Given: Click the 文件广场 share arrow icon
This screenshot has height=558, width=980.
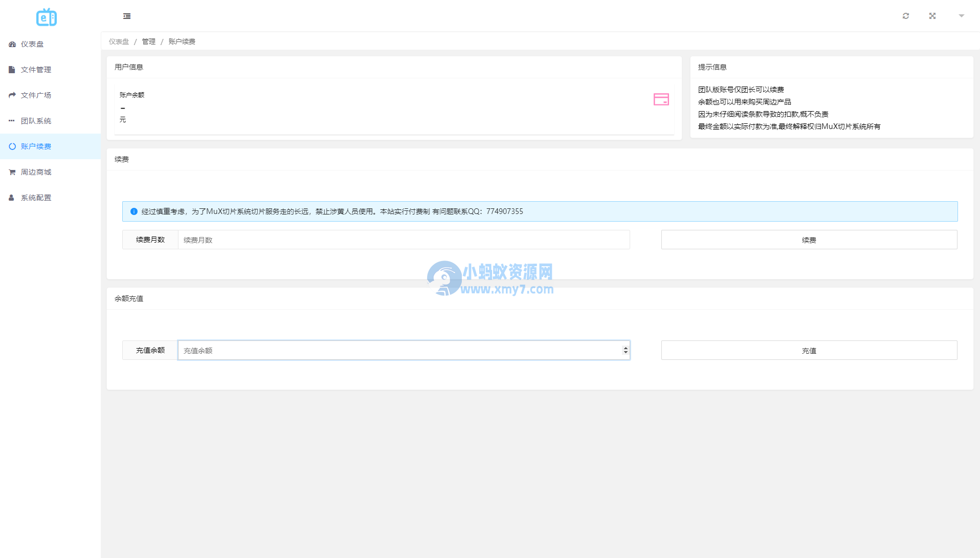Looking at the screenshot, I should (12, 95).
